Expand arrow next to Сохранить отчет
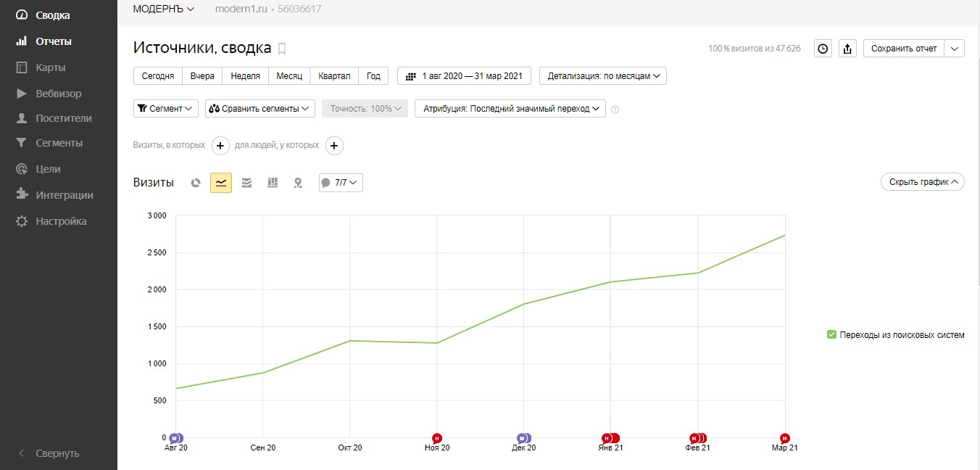This screenshot has width=980, height=470. click(955, 49)
